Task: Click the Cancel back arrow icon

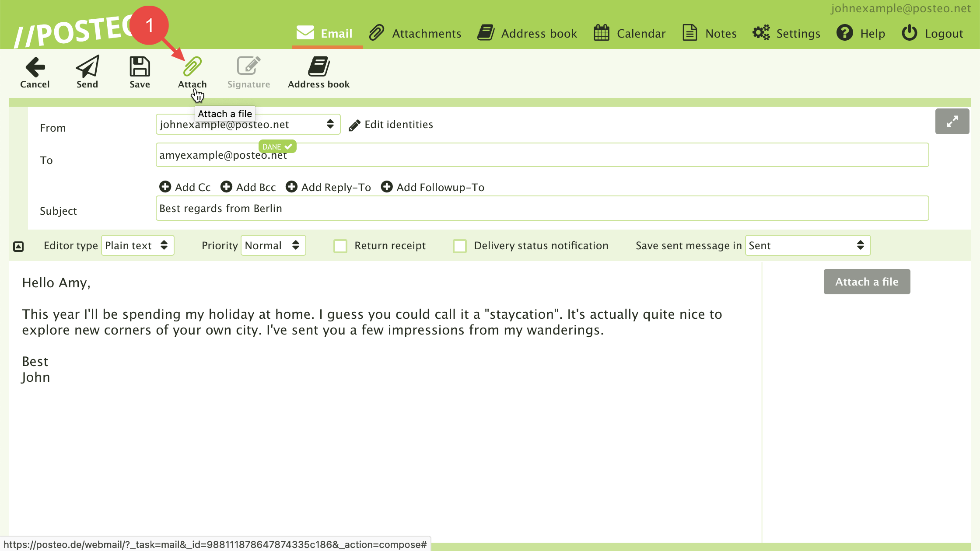Action: (x=35, y=66)
